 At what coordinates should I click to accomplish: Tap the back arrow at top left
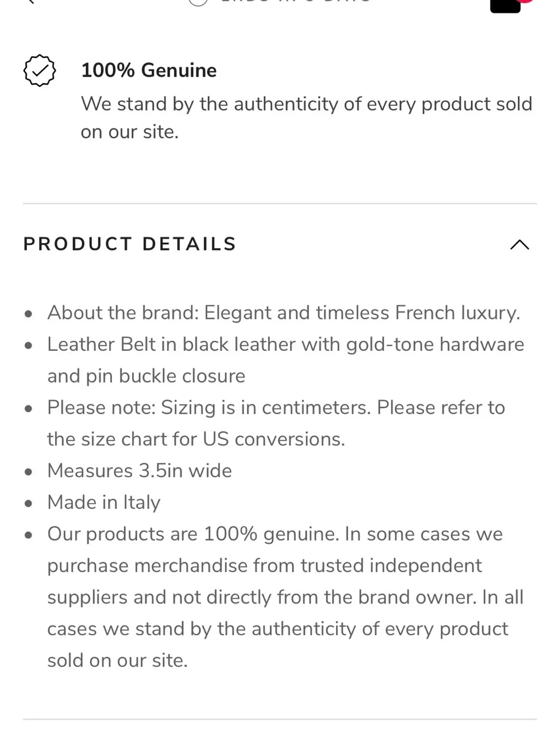pyautogui.click(x=30, y=2)
